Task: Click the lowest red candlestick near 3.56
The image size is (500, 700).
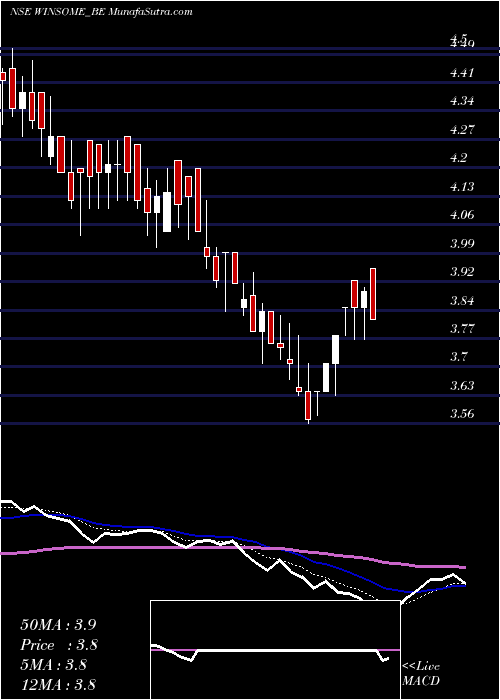Action: coord(308,405)
